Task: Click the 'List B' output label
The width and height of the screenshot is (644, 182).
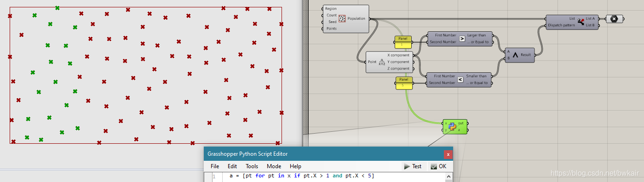Action: (591, 25)
